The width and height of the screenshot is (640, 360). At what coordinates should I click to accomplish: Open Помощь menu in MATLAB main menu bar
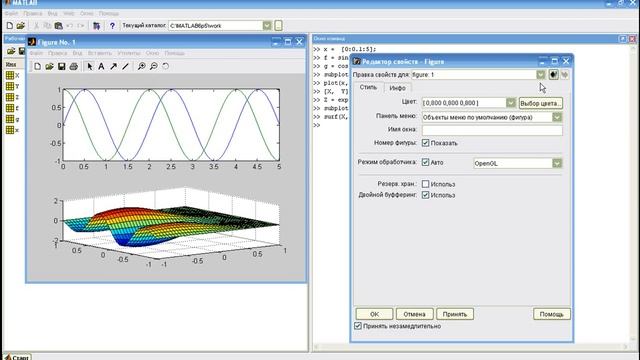point(109,13)
